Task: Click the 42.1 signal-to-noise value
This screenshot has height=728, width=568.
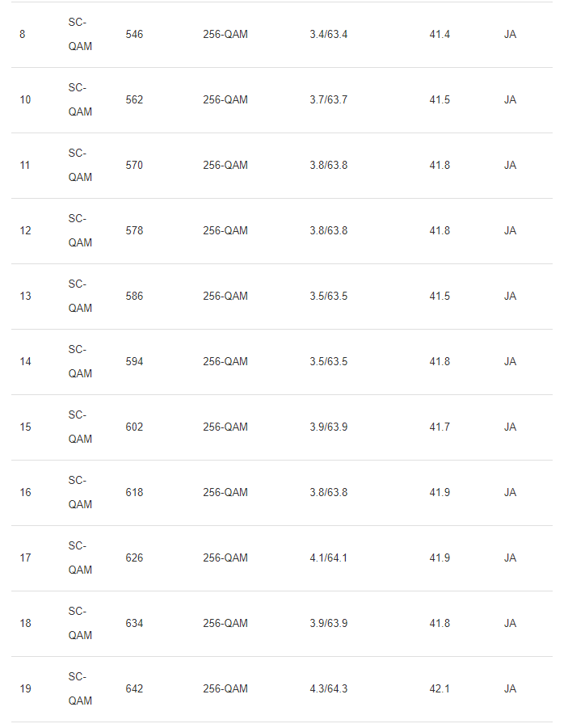Action: click(x=440, y=689)
